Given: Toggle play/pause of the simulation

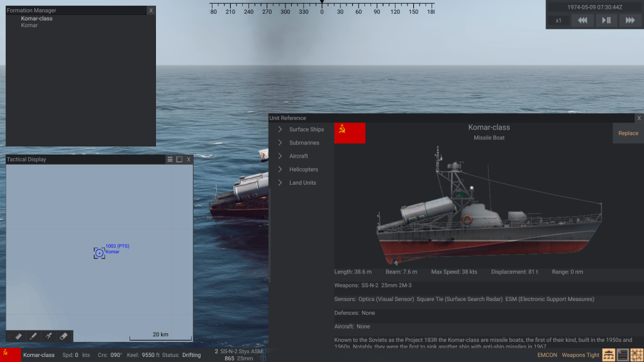Looking at the screenshot, I should coord(606,20).
